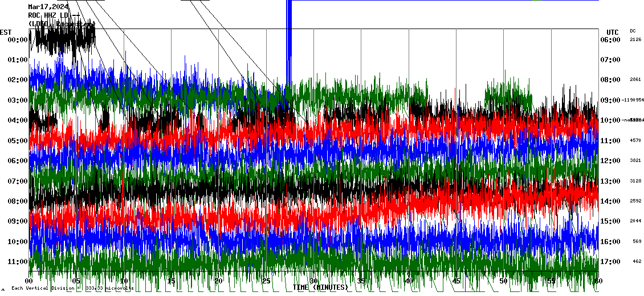The image size is (644, 296).
Task: Click the DC value 462
Action: [x=637, y=262]
